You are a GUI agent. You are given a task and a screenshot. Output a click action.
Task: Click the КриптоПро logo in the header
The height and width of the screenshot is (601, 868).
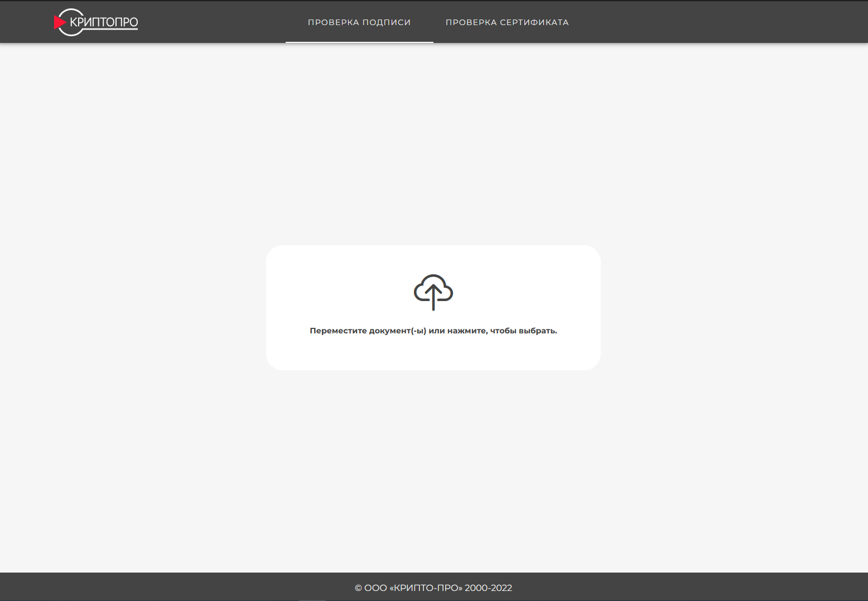[96, 22]
